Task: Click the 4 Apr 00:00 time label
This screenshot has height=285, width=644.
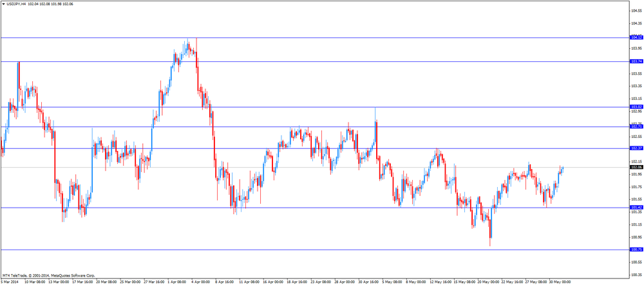Action: pyautogui.click(x=200, y=282)
